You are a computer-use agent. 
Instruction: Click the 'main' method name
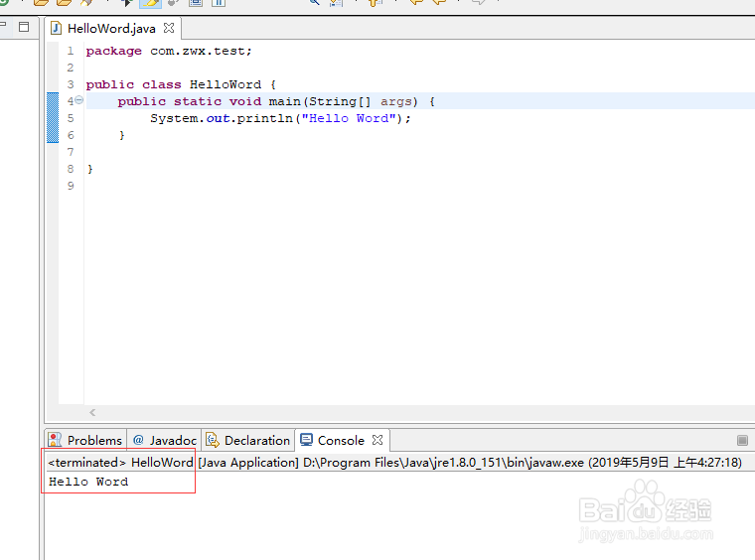tap(284, 101)
